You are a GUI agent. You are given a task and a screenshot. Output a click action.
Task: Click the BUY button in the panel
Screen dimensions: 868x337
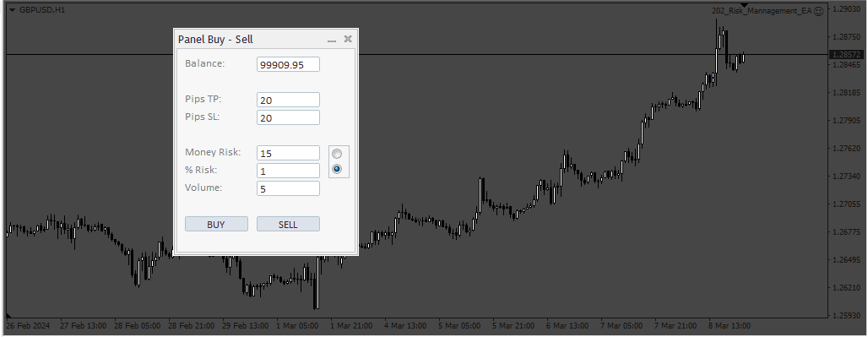click(x=216, y=224)
